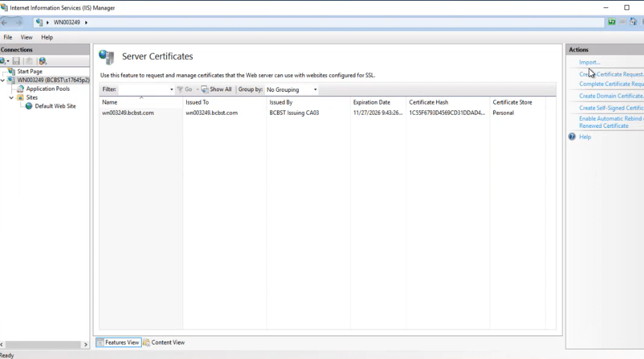Click the Create New Connection toolbar icon

pyautogui.click(x=4, y=61)
